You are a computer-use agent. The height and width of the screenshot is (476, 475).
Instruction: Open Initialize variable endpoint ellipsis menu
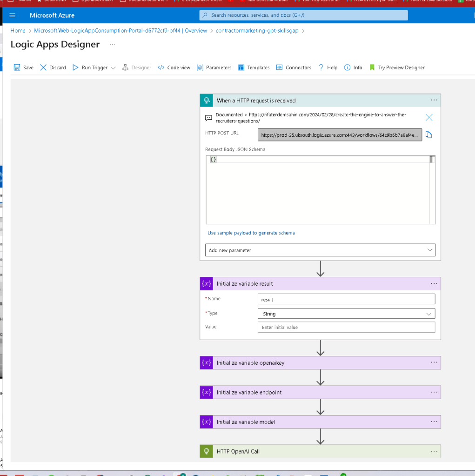(x=434, y=392)
